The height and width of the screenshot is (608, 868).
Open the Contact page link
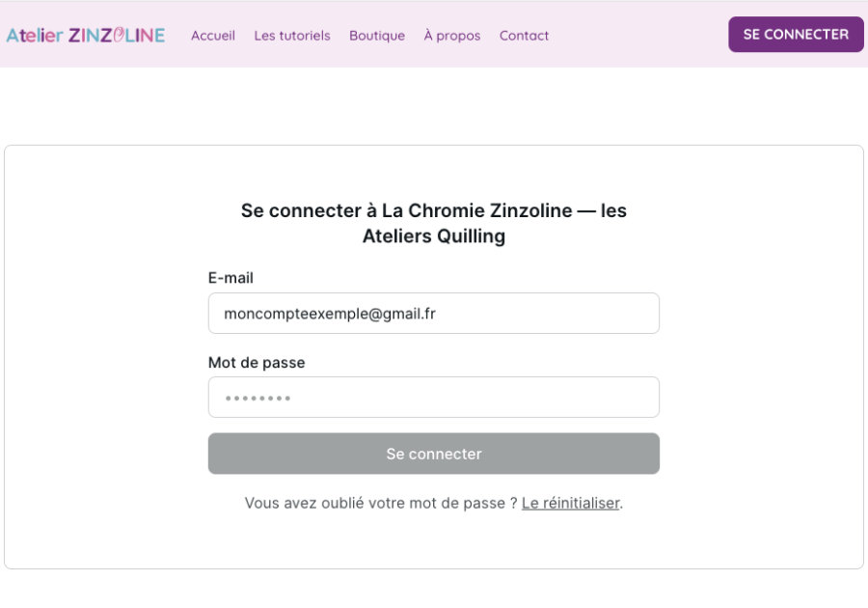(524, 36)
